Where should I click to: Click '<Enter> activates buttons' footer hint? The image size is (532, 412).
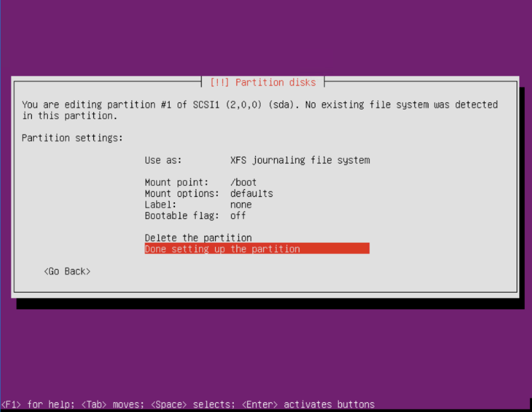point(308,404)
